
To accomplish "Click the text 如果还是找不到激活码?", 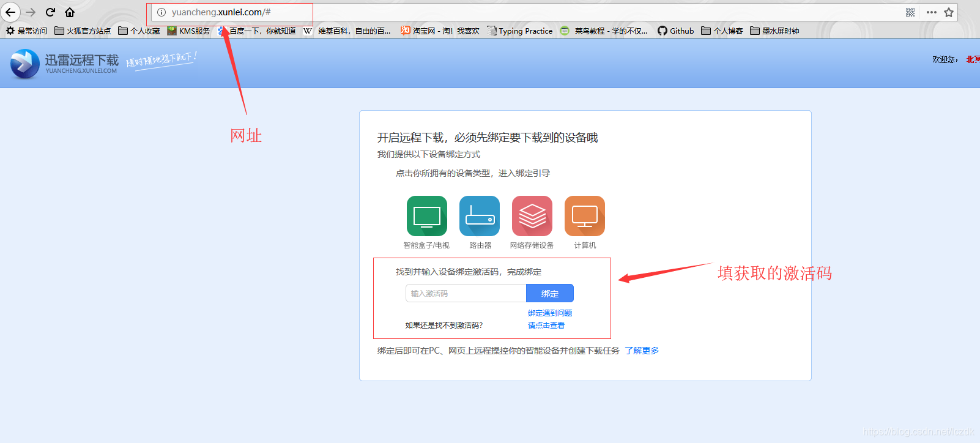I will (444, 326).
